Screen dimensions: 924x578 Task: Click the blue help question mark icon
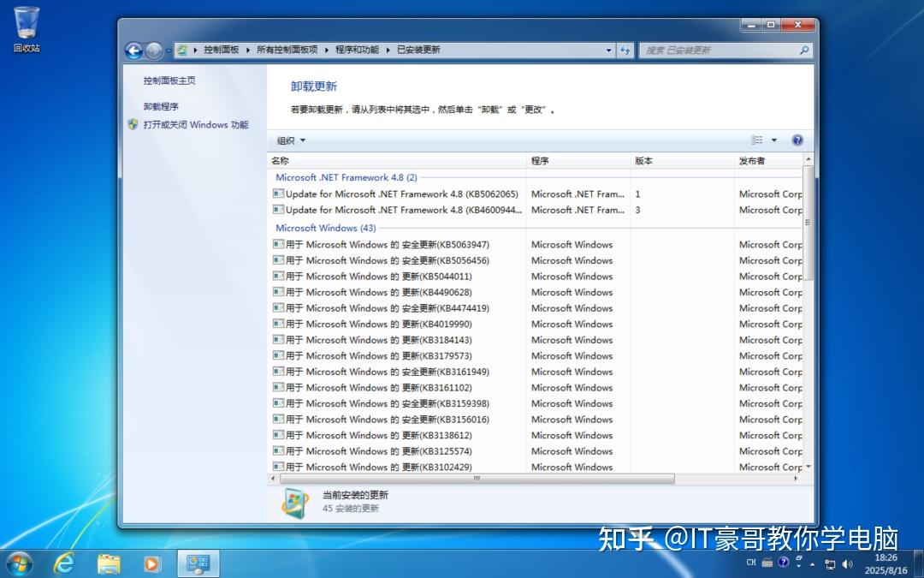coord(797,140)
